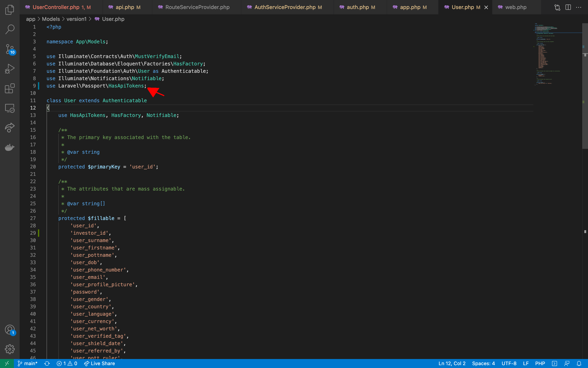Open the Remote Explorer view
The image size is (588, 368).
coord(10,108)
